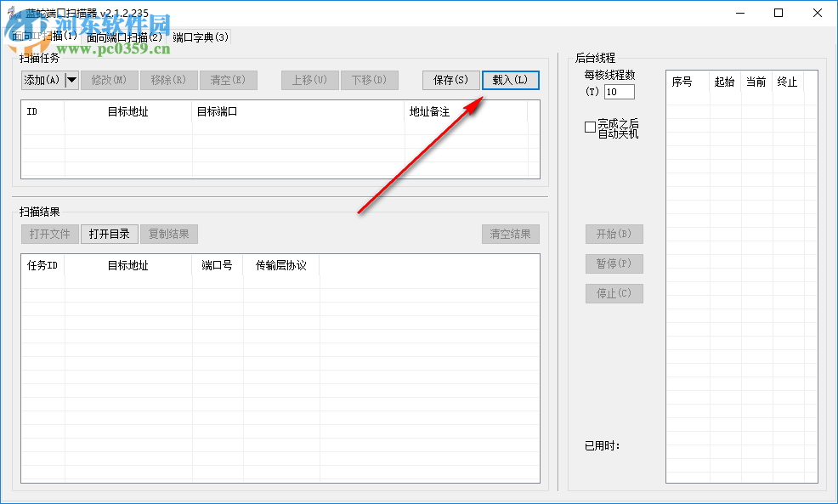Stop scan with 停止(C) button
The height and width of the screenshot is (504, 838).
(614, 293)
